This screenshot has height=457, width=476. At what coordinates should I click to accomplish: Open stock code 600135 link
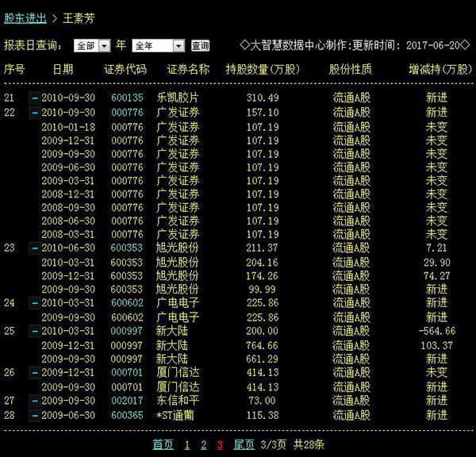coord(127,98)
